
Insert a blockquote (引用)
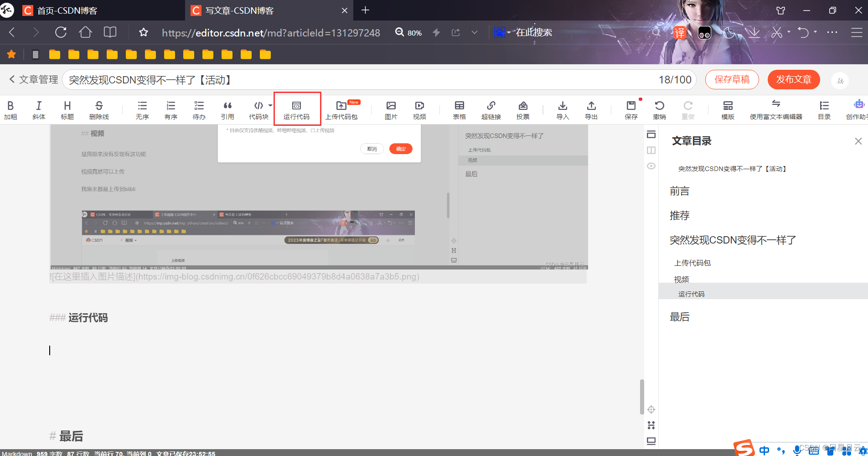[x=227, y=110]
